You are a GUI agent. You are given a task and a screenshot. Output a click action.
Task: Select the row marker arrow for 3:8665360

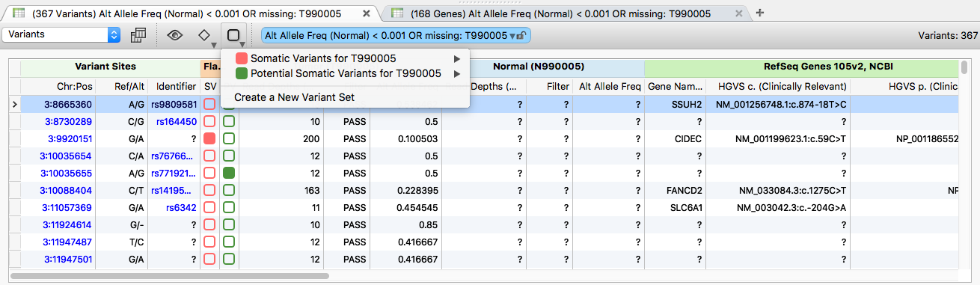click(15, 104)
